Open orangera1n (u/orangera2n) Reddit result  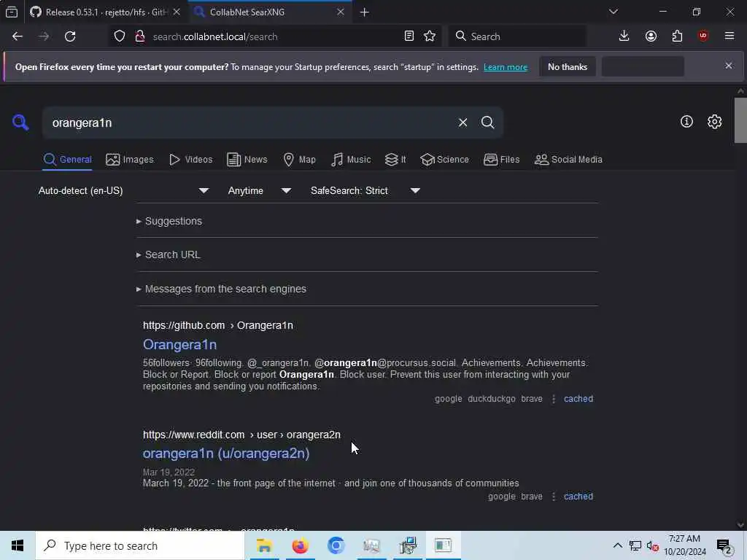pos(226,454)
